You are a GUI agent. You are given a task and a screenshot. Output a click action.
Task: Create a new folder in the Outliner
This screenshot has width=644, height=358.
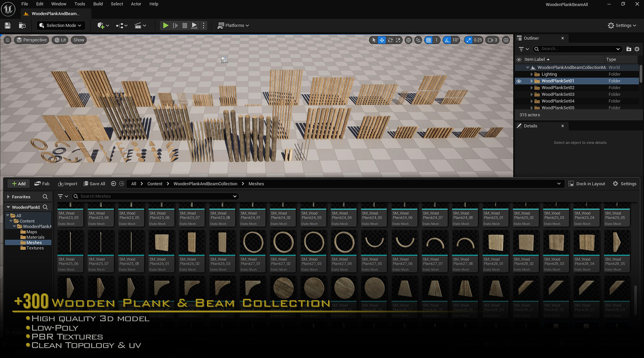pos(629,49)
